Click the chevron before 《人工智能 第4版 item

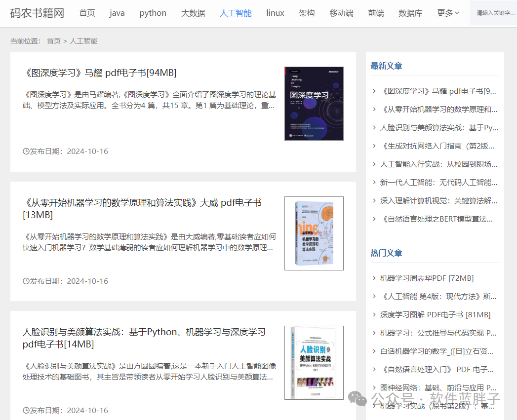[374, 297]
